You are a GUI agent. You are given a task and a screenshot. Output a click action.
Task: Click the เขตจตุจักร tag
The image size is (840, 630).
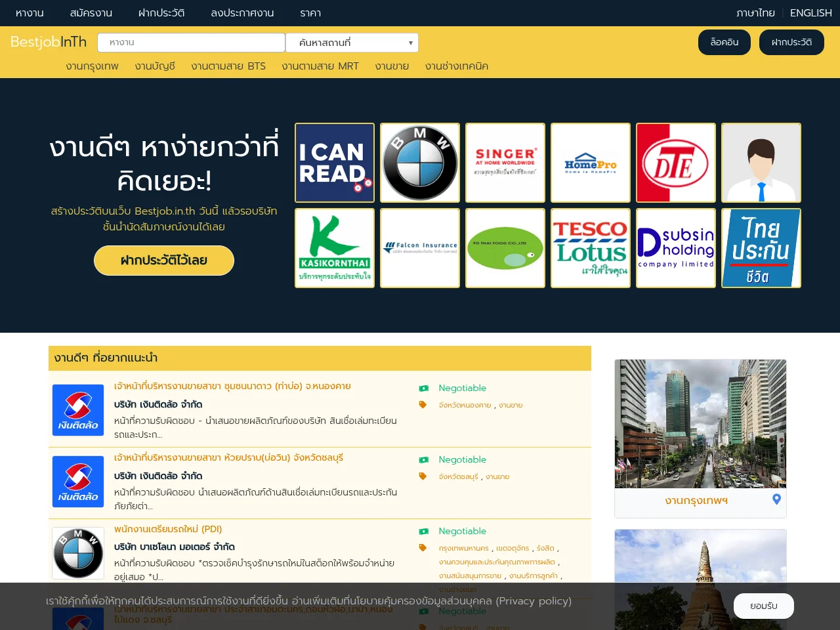pyautogui.click(x=513, y=549)
